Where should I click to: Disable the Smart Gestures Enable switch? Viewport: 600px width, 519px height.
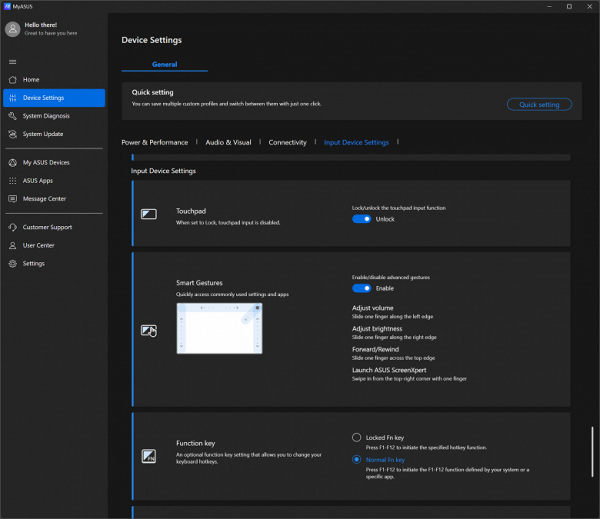pyautogui.click(x=361, y=288)
